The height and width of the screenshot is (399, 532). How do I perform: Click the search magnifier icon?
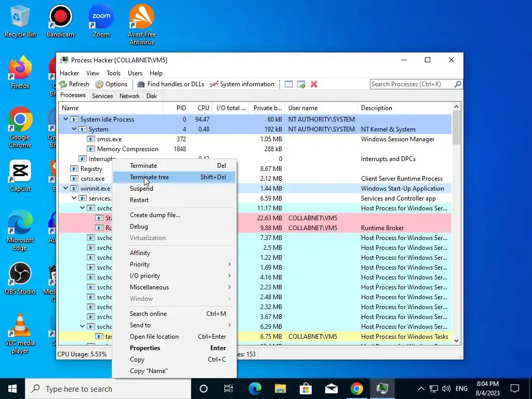coord(457,84)
